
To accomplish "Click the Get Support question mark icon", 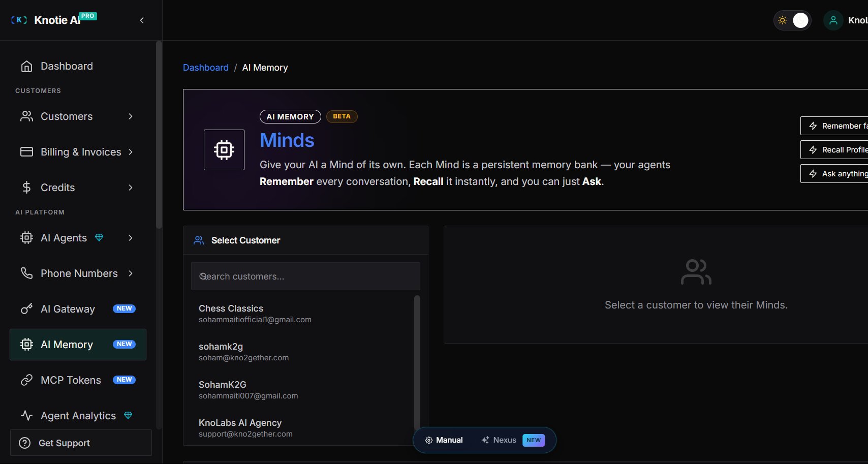I will pos(24,443).
